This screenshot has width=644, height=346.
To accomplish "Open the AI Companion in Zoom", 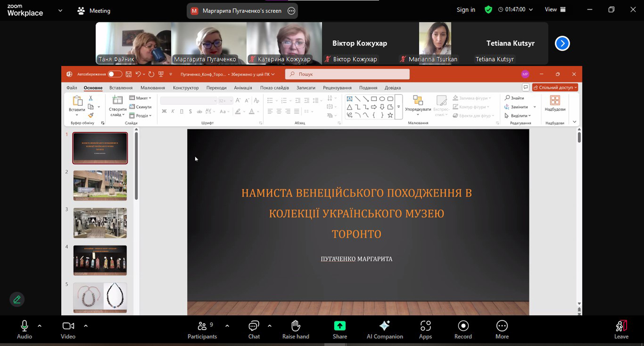I will [x=385, y=329].
